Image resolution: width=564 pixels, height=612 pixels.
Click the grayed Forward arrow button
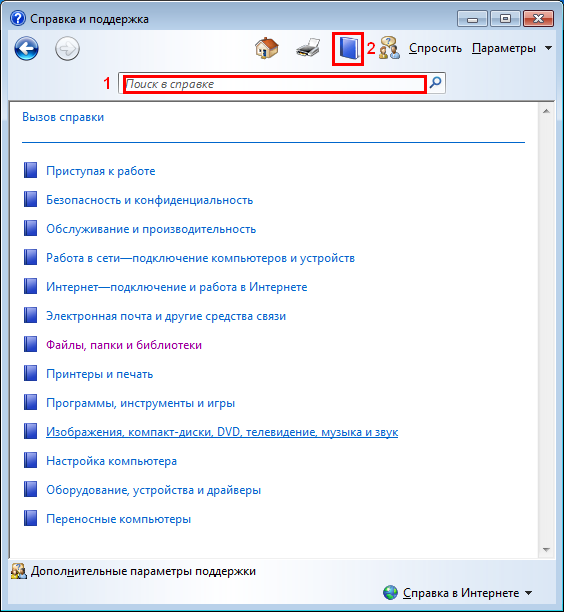(67, 49)
